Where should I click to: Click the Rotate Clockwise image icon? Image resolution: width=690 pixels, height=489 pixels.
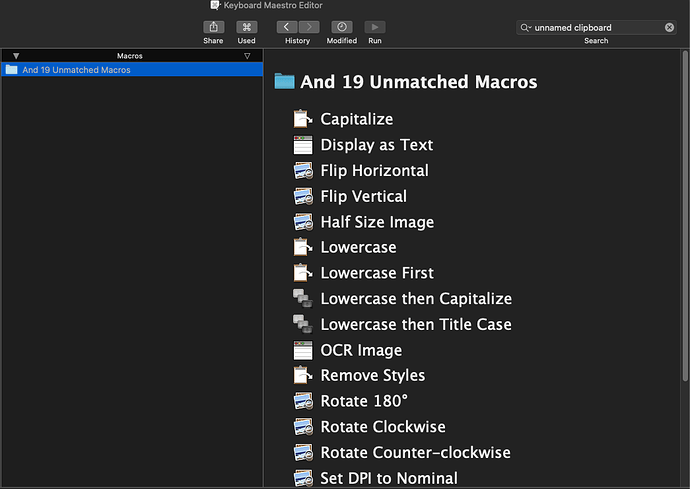303,426
